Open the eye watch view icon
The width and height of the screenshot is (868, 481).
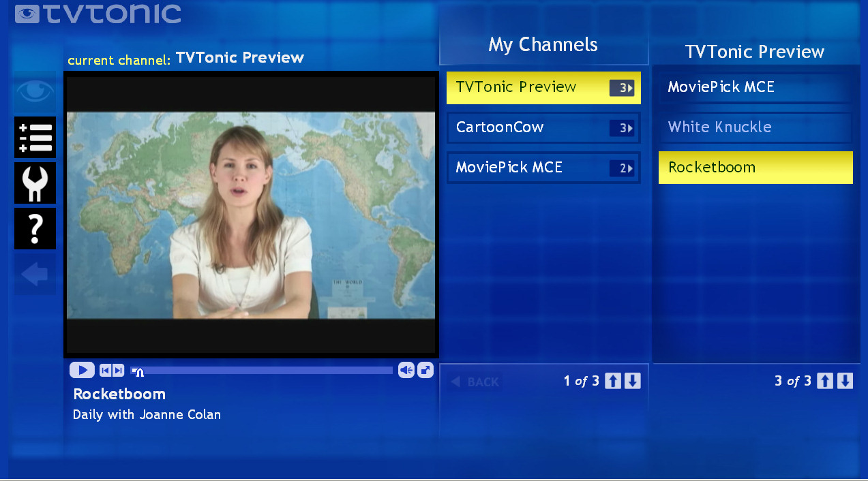[x=35, y=91]
